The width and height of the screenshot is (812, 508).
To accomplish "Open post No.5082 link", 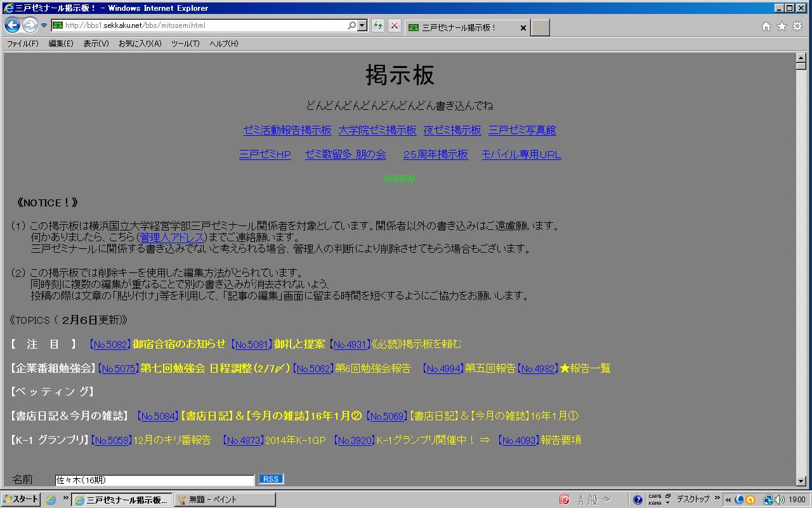I will point(110,344).
